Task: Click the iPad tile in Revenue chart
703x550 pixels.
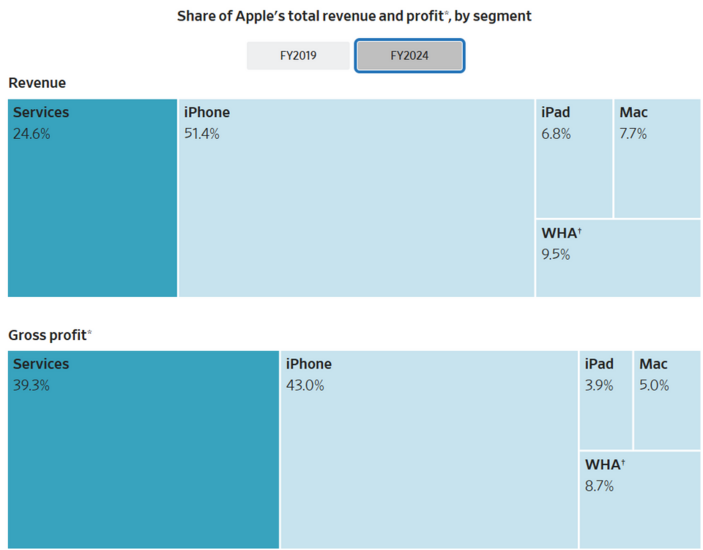Action: click(574, 159)
